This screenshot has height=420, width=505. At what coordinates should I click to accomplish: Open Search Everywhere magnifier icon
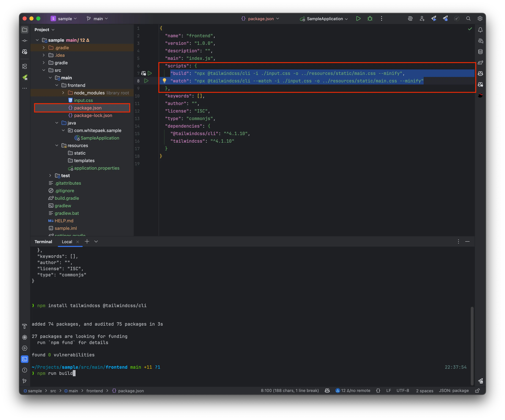point(468,18)
